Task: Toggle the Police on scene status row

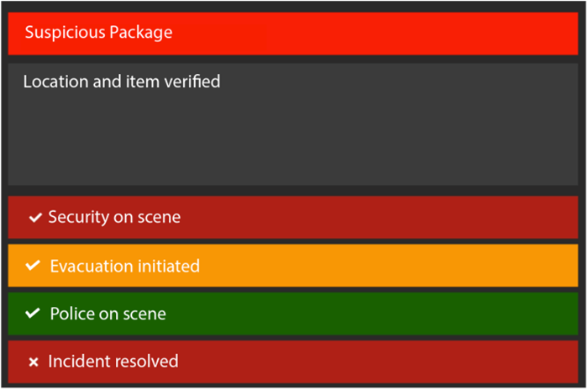Action: coord(293,314)
